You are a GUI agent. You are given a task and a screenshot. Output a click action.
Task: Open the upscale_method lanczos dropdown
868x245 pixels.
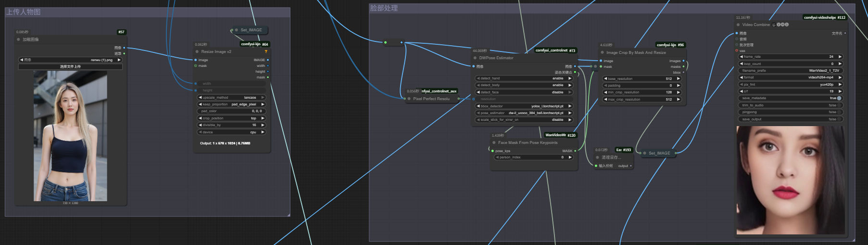click(231, 97)
